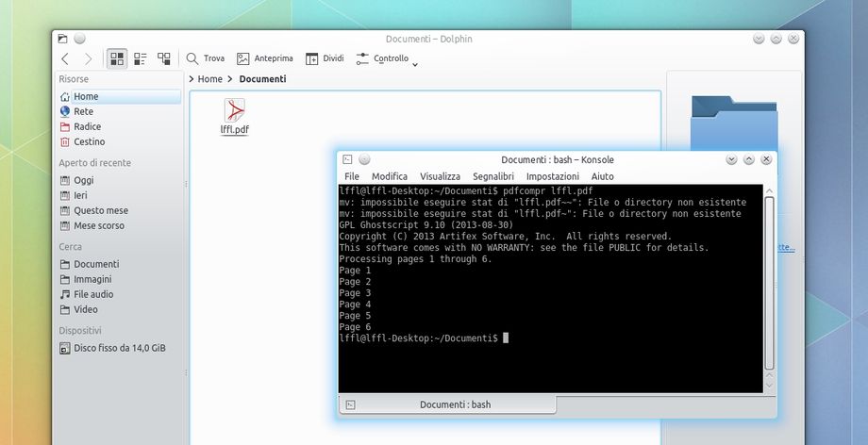Screen dimensions: 868x445
Task: Click Konsole scrollbar up arrow
Action: 769,190
